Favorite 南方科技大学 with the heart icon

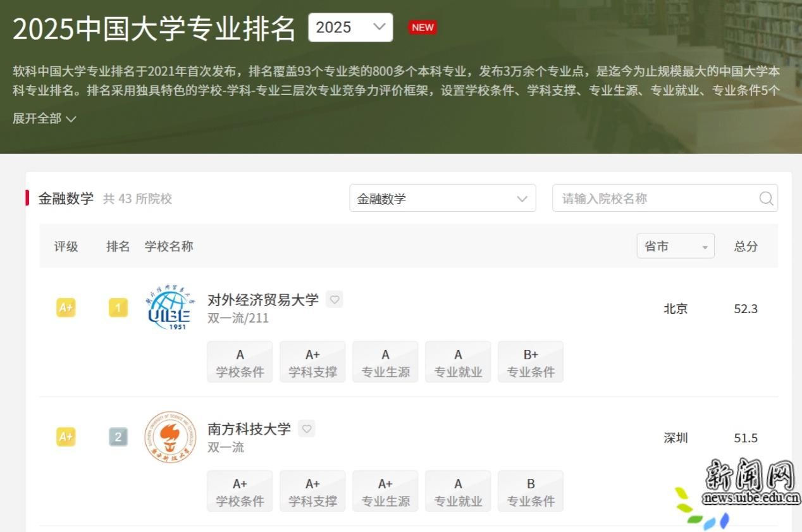pyautogui.click(x=307, y=429)
